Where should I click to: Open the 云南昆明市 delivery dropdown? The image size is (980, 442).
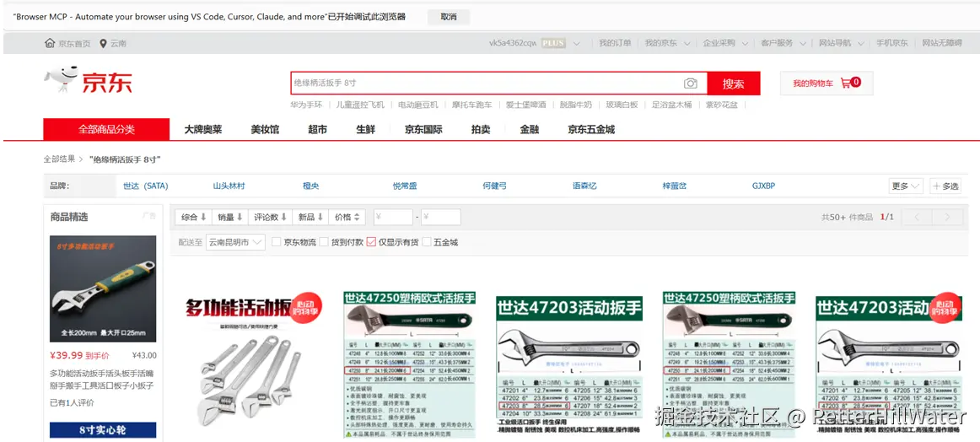[x=235, y=242]
